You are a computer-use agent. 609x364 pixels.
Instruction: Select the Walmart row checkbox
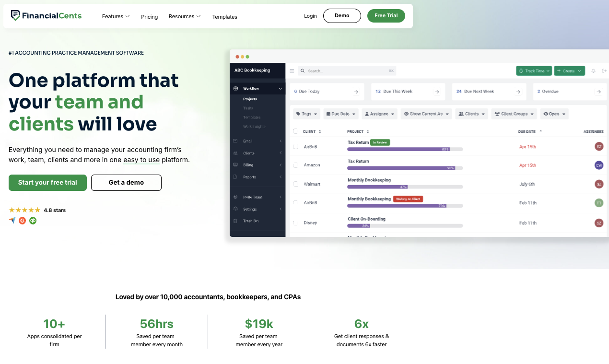point(295,184)
